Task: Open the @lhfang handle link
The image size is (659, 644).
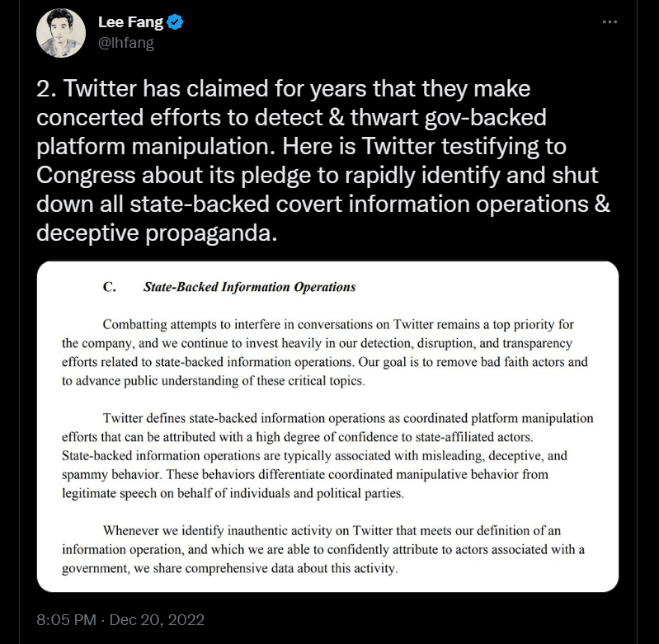Action: (x=125, y=43)
